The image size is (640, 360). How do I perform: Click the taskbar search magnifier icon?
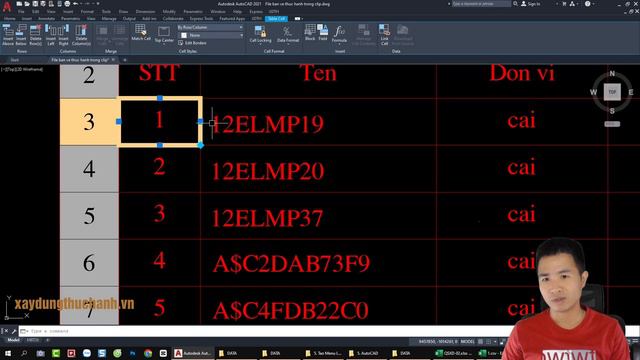(24, 353)
